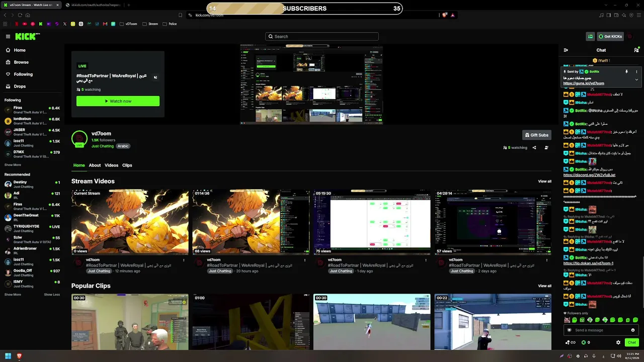Click the Arabic language tag

[123, 146]
